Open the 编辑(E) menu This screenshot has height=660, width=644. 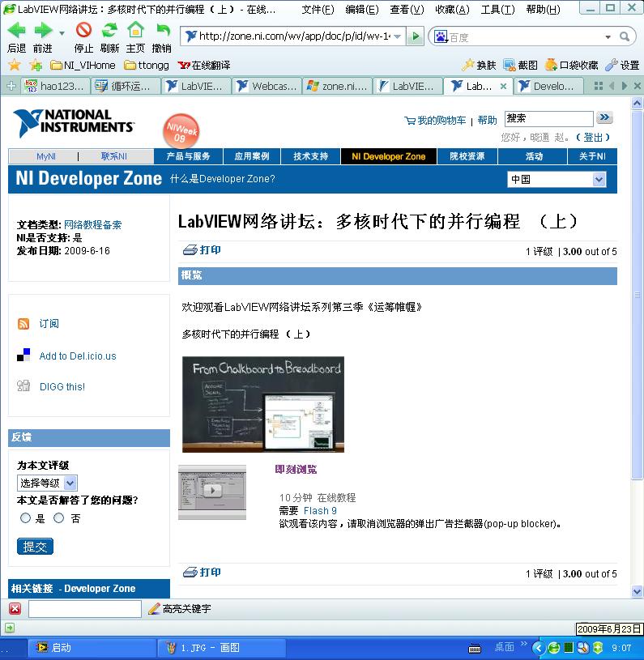361,9
